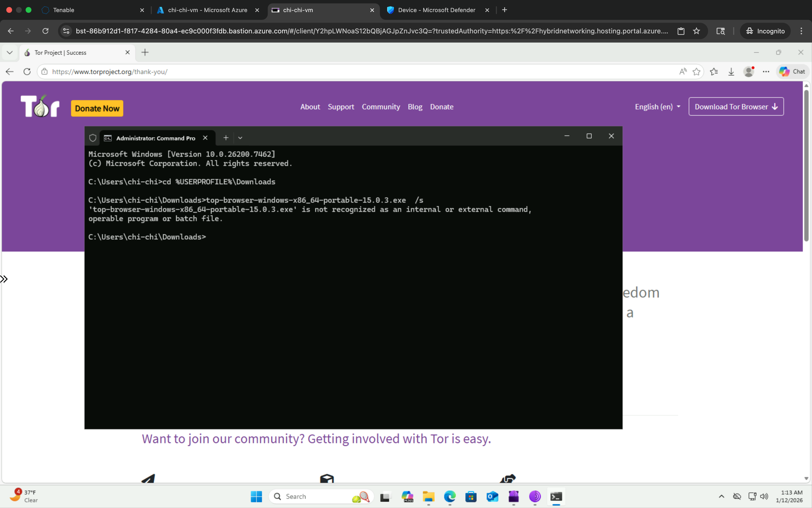The image size is (812, 508).
Task: Open the Windows Start menu
Action: pos(256,496)
